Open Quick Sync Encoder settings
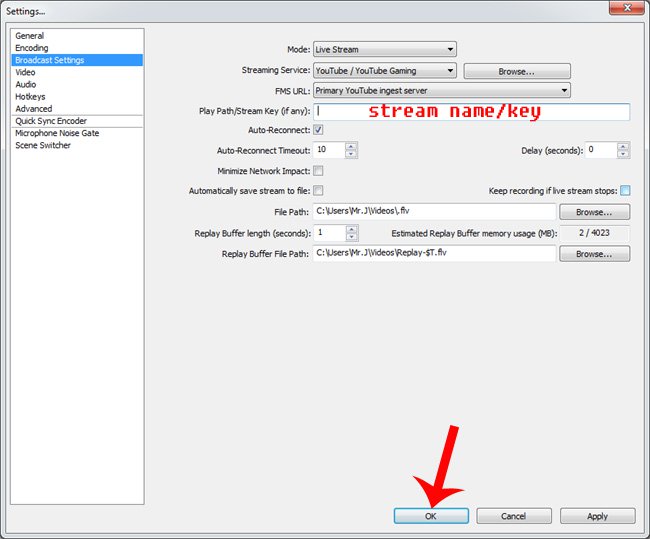Viewport: 650px width, 539px height. pyautogui.click(x=51, y=121)
